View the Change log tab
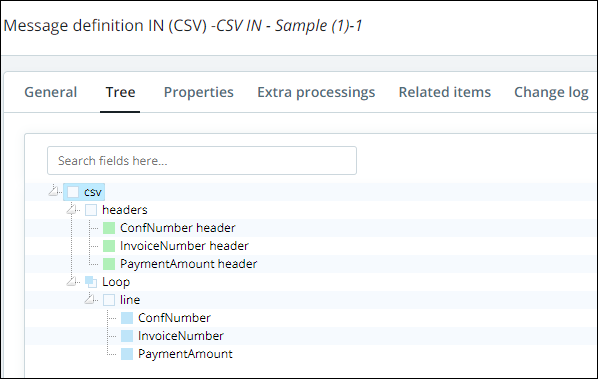 pyautogui.click(x=551, y=92)
